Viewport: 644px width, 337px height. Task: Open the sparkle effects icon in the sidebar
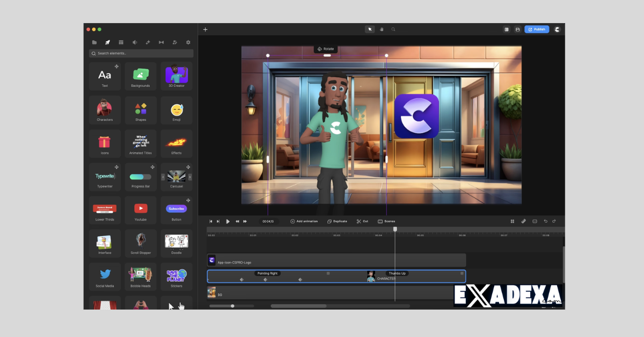pyautogui.click(x=147, y=42)
